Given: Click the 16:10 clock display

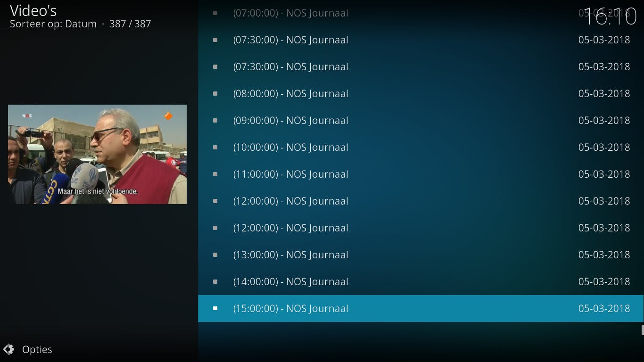Looking at the screenshot, I should pyautogui.click(x=611, y=17).
